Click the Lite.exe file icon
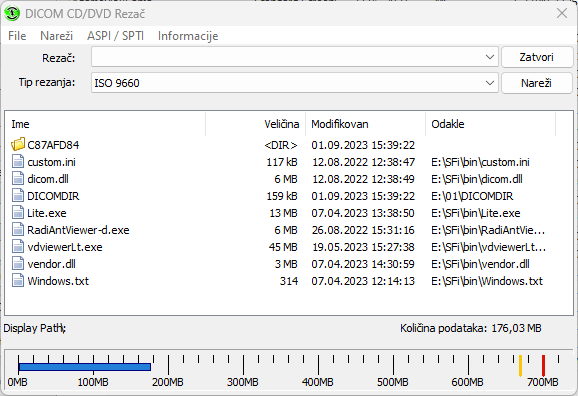 pyautogui.click(x=18, y=212)
